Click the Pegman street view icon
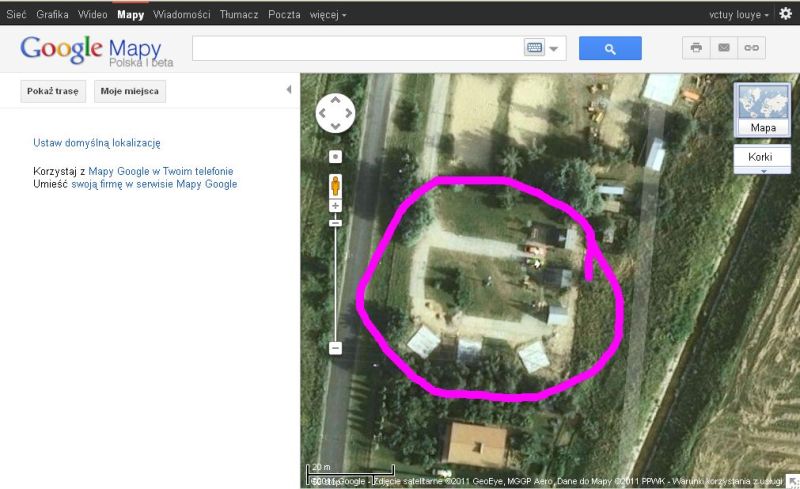This screenshot has width=800, height=489. (336, 185)
